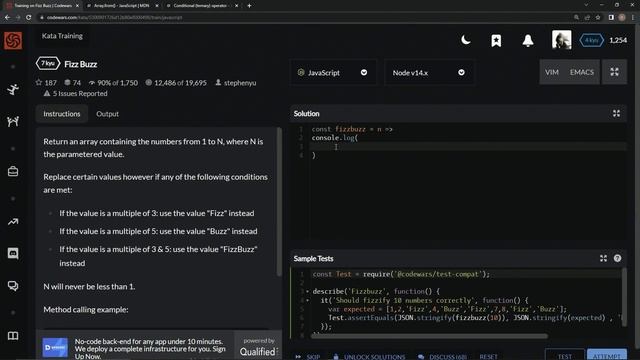
Task: Click the browser back arrow
Action: pos(7,18)
